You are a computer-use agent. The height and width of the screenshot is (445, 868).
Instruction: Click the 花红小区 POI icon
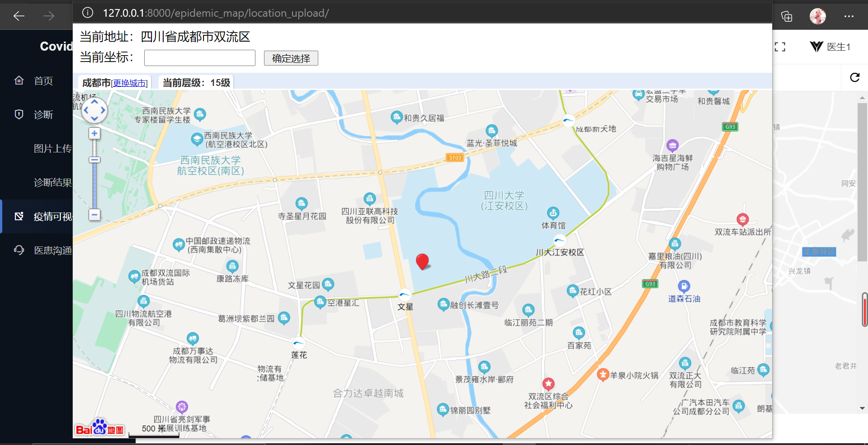click(x=573, y=291)
